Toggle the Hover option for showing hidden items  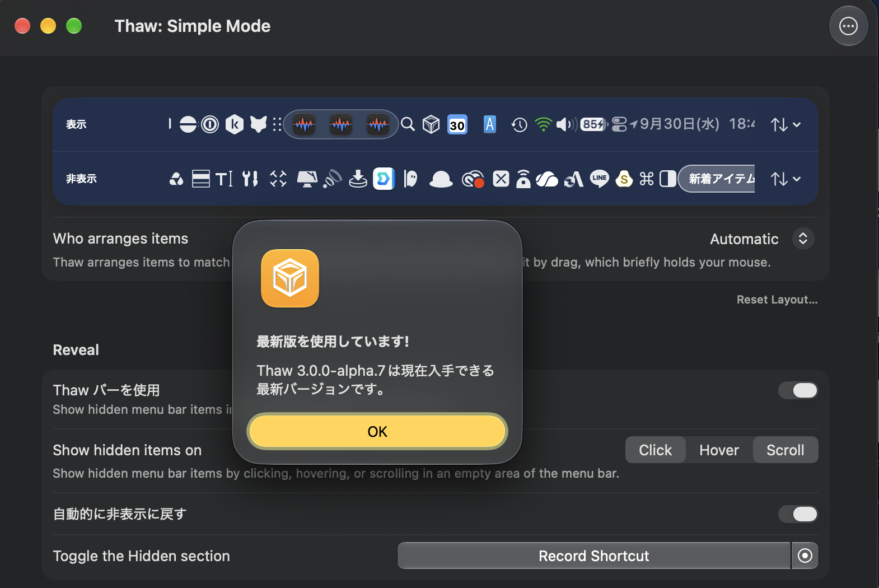(719, 450)
